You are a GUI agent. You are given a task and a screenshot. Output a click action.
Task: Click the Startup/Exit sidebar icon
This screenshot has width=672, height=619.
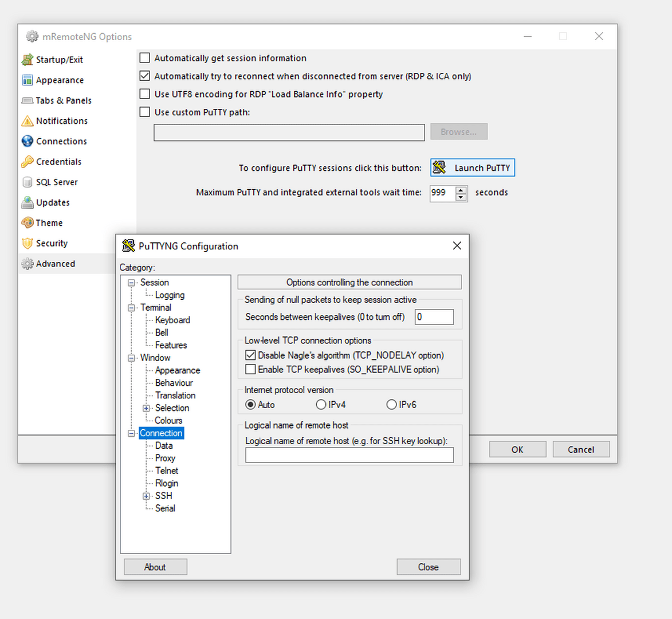pyautogui.click(x=27, y=60)
